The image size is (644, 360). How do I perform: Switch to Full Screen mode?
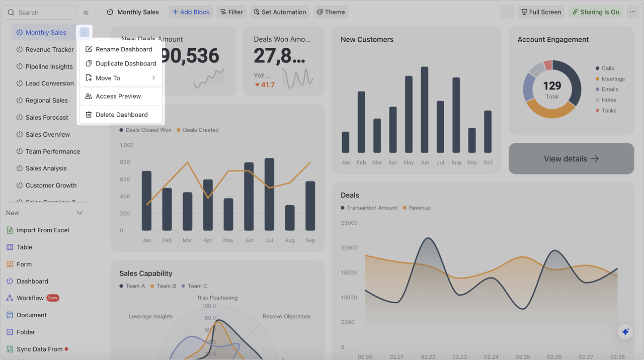[541, 12]
